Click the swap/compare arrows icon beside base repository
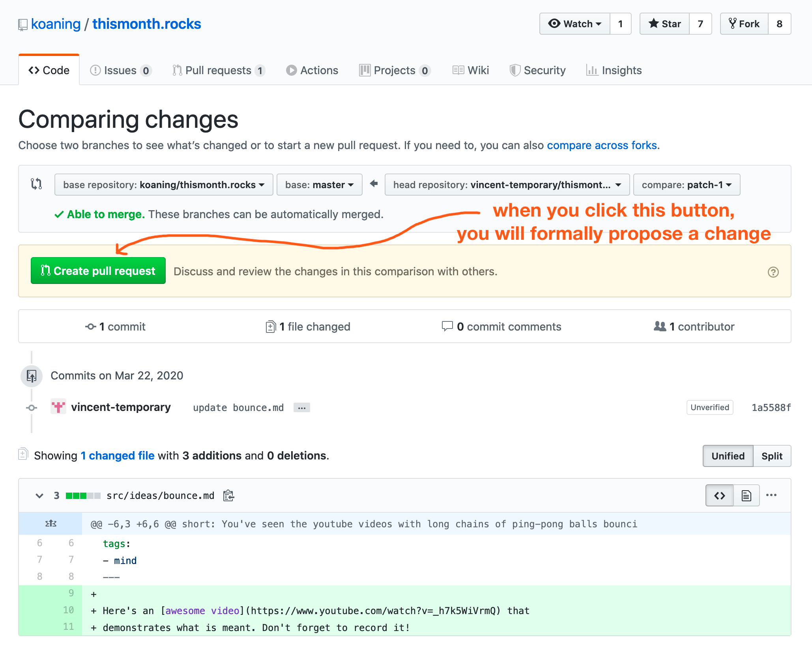 (36, 184)
